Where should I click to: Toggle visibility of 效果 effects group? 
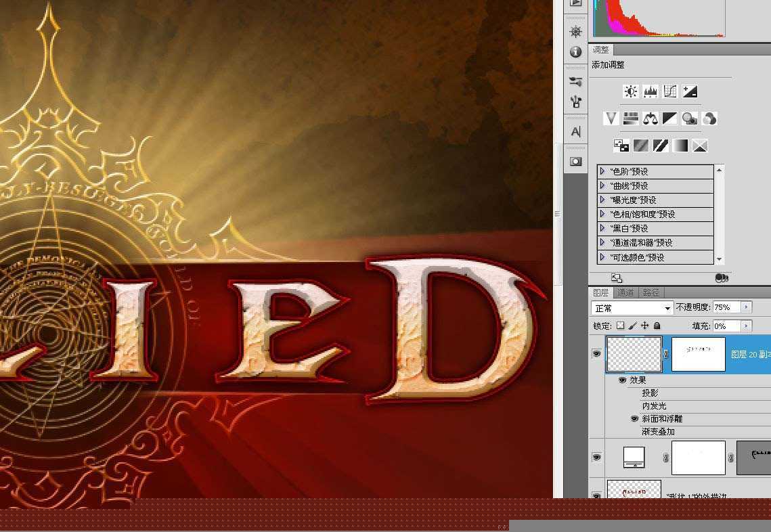point(622,380)
